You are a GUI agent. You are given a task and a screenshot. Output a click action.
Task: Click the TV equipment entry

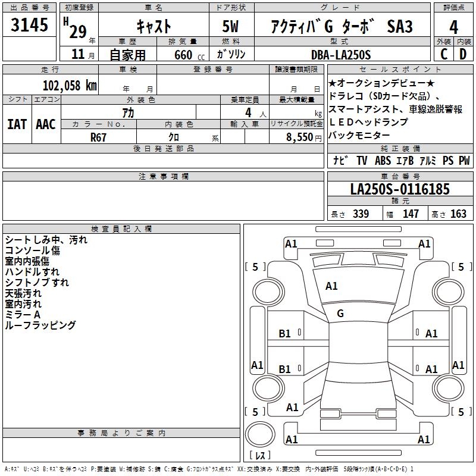click(362, 160)
